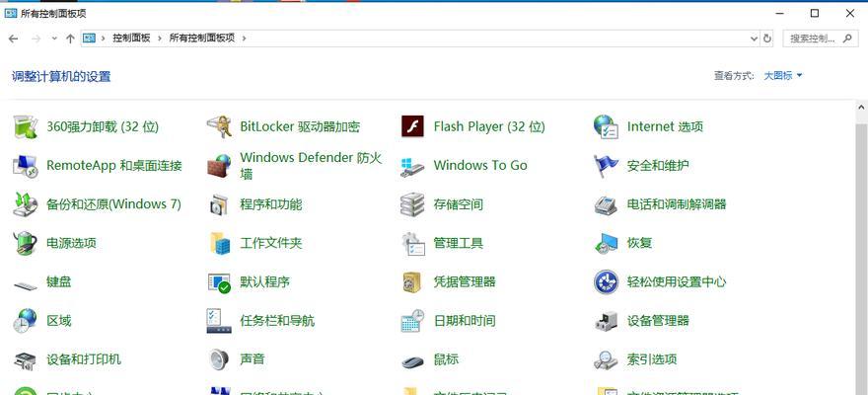
Task: Open Windows Defender 防火墙 brick wall icon
Action: tap(219, 166)
